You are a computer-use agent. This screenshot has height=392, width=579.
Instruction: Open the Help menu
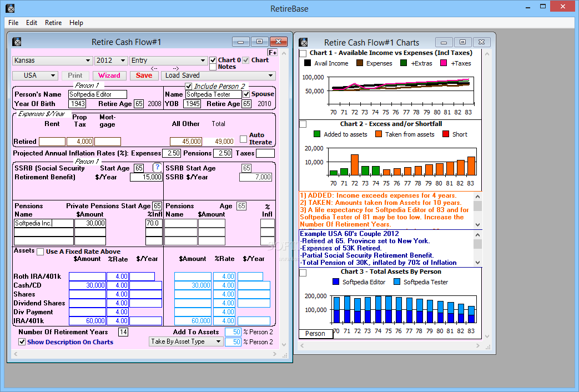pos(76,23)
